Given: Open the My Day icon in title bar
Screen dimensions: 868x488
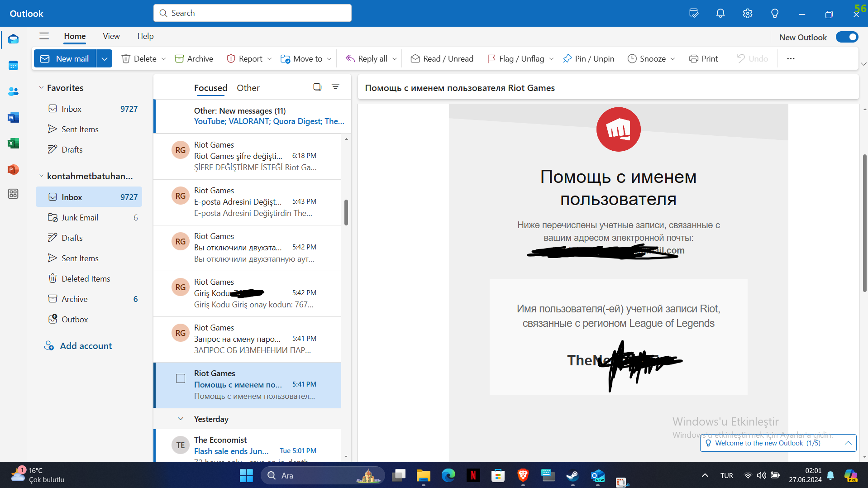Looking at the screenshot, I should [x=694, y=13].
